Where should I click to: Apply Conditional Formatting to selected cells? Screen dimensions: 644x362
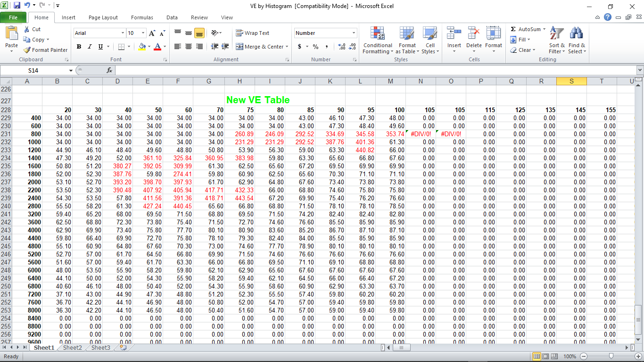pyautogui.click(x=377, y=41)
